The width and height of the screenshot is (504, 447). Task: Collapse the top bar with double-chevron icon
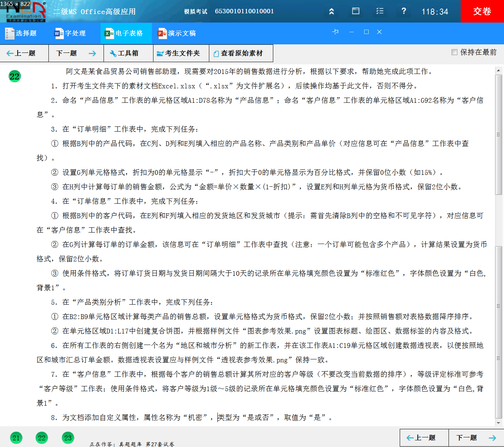pyautogui.click(x=331, y=11)
